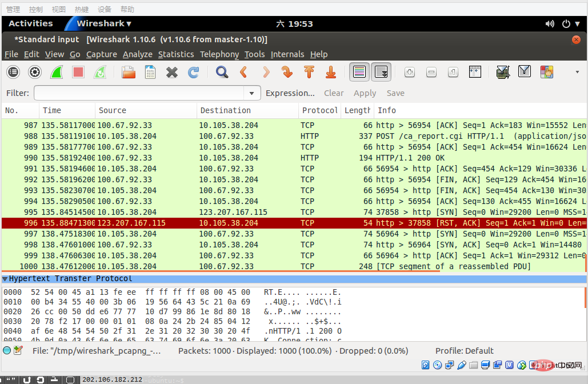Select red RST packet 996

[x=294, y=223]
